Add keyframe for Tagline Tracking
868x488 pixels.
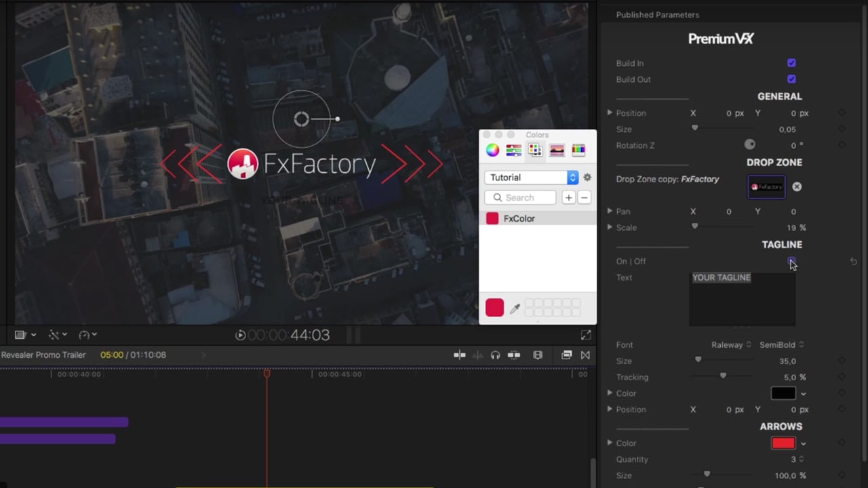click(x=842, y=378)
